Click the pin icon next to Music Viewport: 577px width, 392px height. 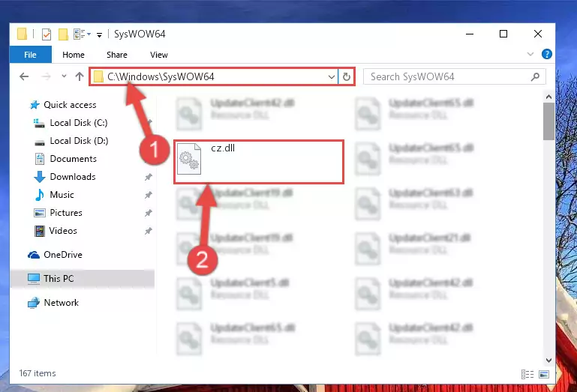[x=149, y=195]
